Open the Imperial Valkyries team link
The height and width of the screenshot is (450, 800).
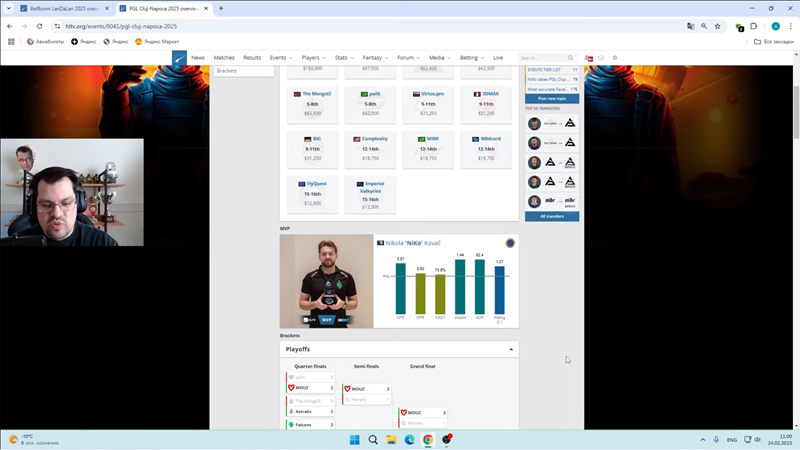(x=374, y=187)
